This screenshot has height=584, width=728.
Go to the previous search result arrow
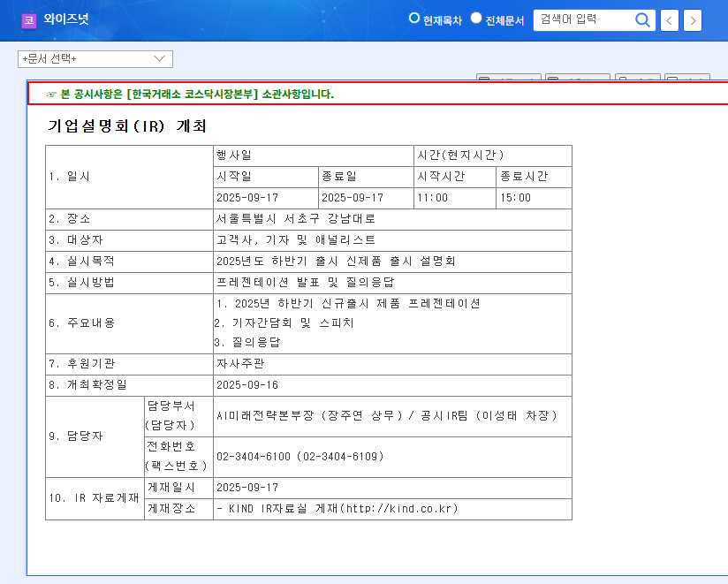click(x=669, y=20)
